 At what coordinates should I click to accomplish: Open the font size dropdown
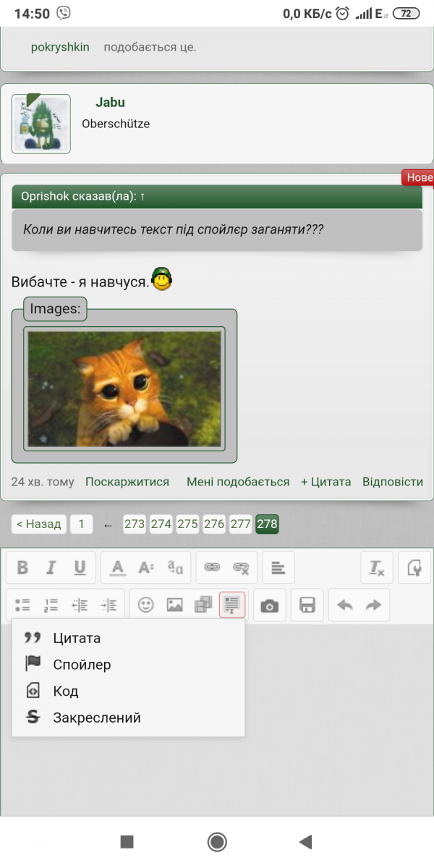(x=146, y=568)
